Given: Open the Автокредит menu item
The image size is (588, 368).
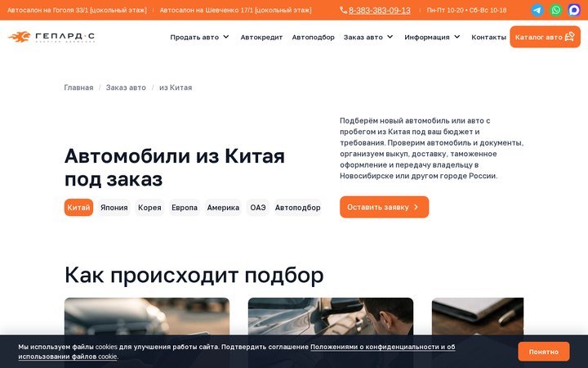Looking at the screenshot, I should [x=261, y=37].
